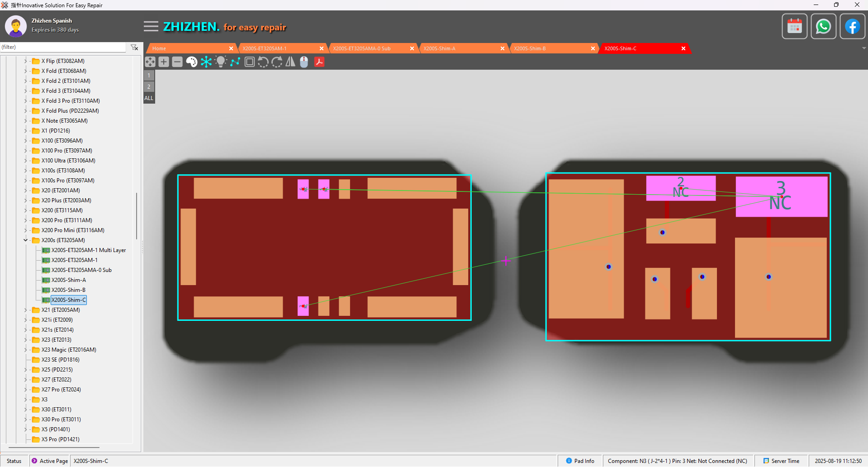
Task: Close the X200S-Shim-A tab
Action: (503, 48)
